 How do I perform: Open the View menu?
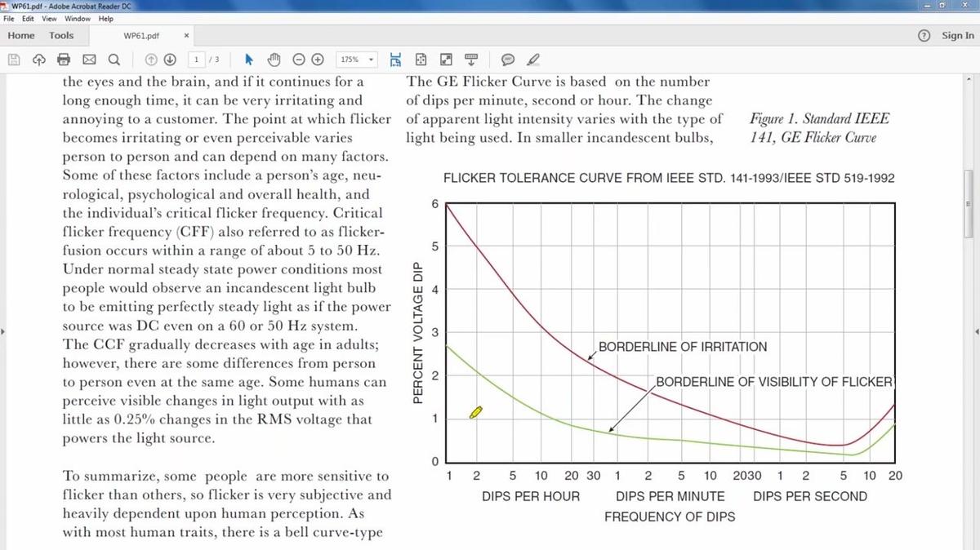50,18
